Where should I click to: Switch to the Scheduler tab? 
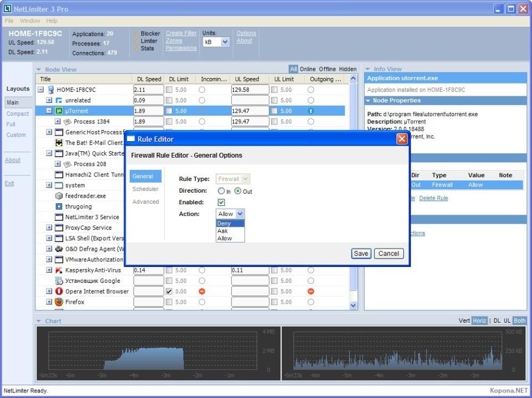[145, 189]
